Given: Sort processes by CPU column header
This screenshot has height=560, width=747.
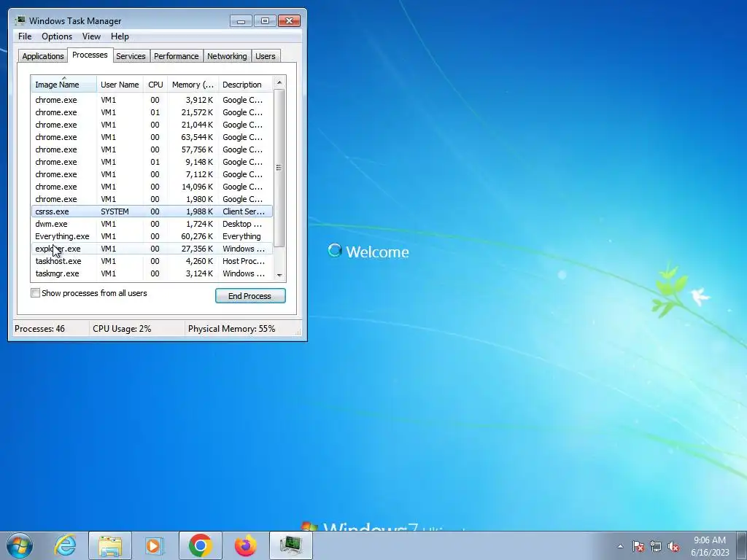Looking at the screenshot, I should pyautogui.click(x=155, y=85).
